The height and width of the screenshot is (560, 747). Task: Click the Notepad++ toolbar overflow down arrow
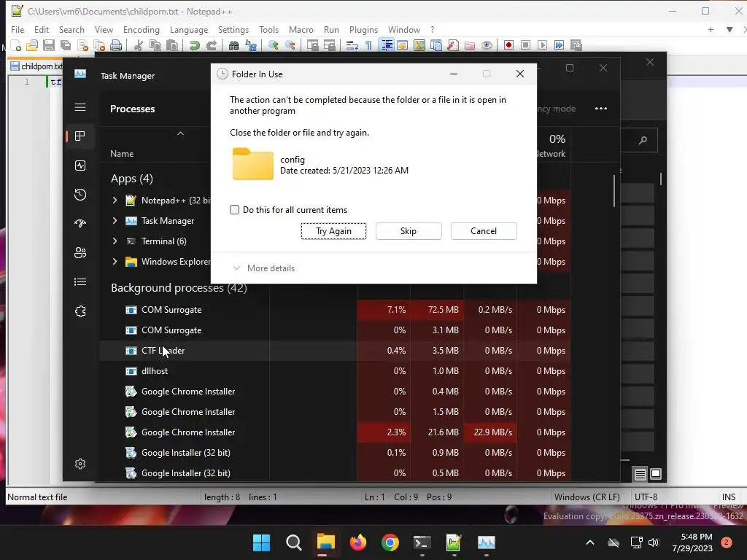729,29
